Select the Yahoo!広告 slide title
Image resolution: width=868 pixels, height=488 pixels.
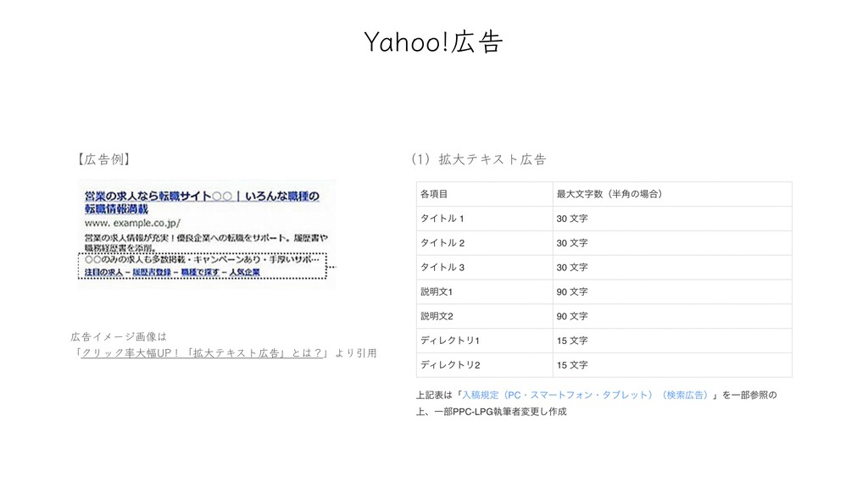click(x=433, y=42)
